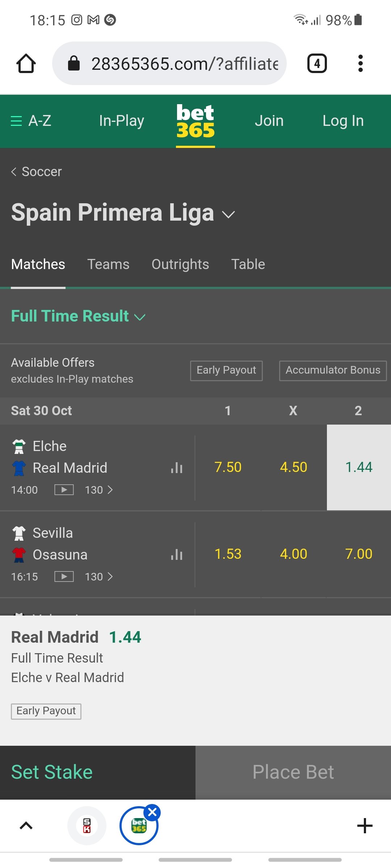391x868 pixels.
Task: Open stats icon for Elche v Real Madrid
Action: (177, 468)
